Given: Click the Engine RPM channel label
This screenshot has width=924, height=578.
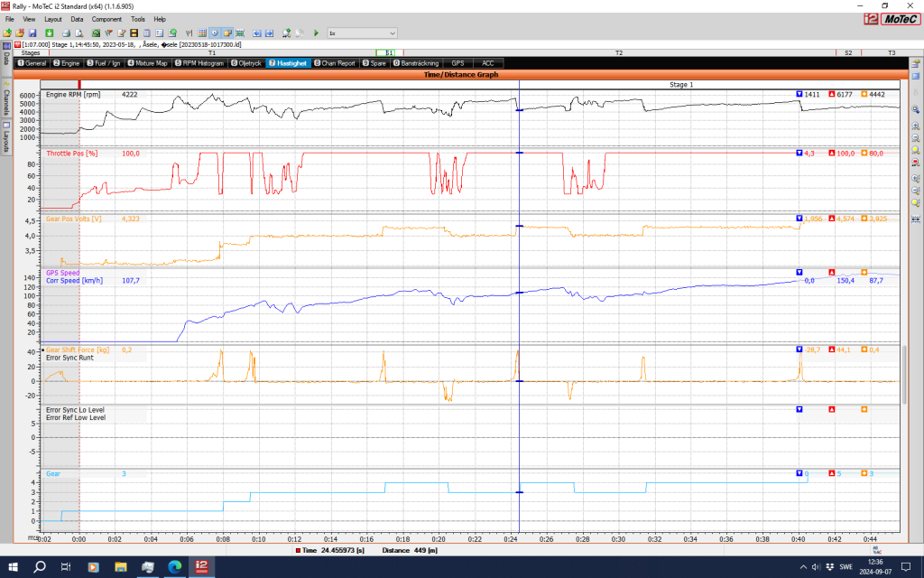Looking at the screenshot, I should coord(73,94).
